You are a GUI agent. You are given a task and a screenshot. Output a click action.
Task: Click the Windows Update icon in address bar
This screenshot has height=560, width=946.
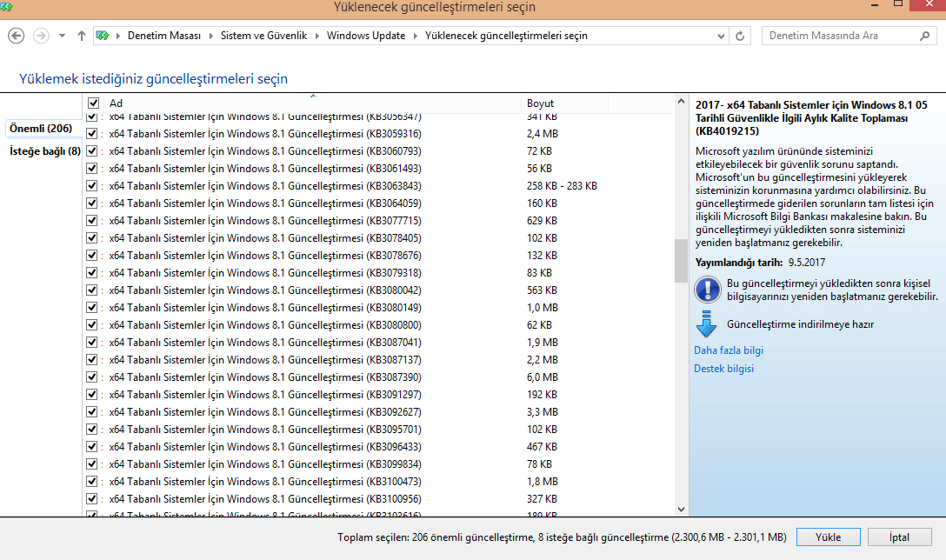click(x=103, y=36)
